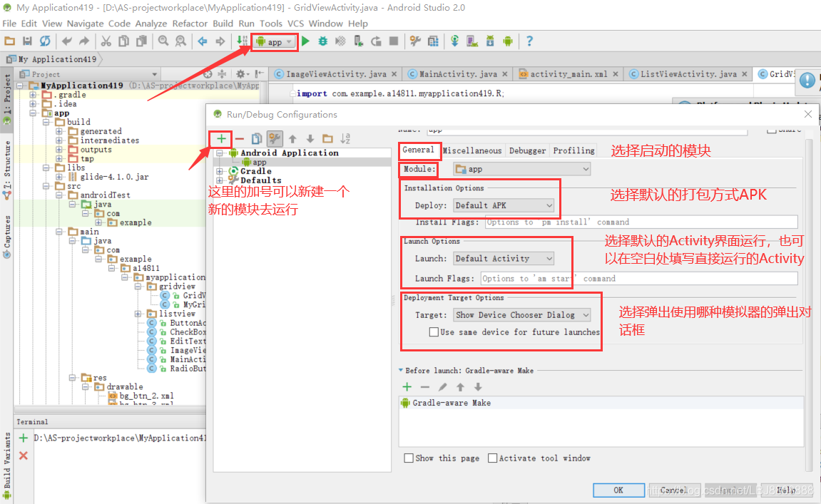Click the OK button
Image resolution: width=821 pixels, height=504 pixels.
(x=618, y=490)
